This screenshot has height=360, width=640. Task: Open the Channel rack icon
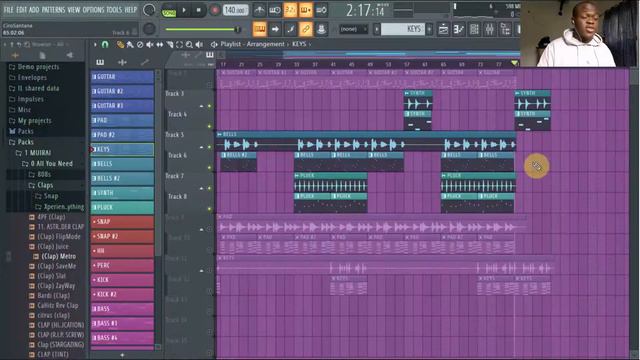pos(474,29)
